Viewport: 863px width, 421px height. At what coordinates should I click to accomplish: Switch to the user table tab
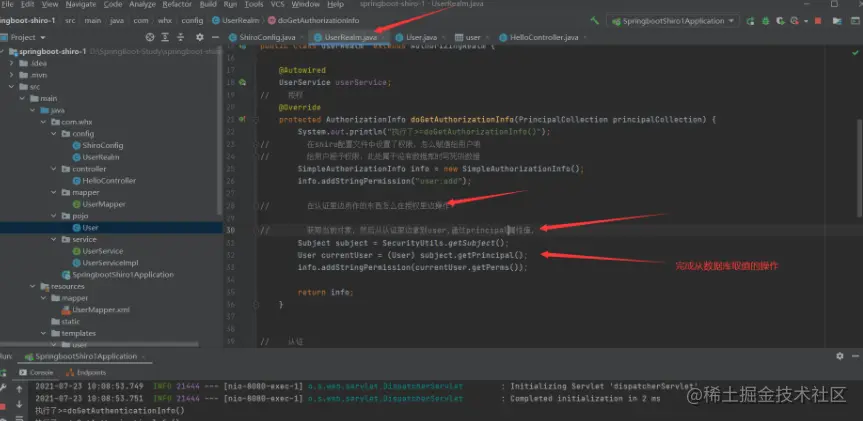coord(471,37)
